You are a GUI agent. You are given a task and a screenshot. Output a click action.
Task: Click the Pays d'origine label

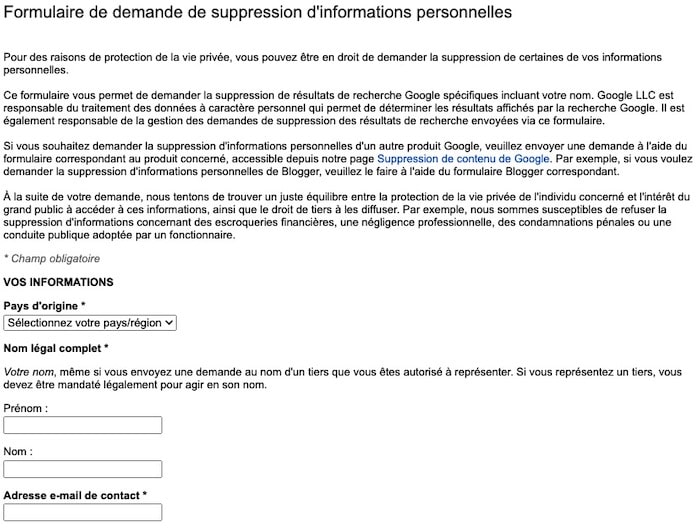tap(45, 305)
